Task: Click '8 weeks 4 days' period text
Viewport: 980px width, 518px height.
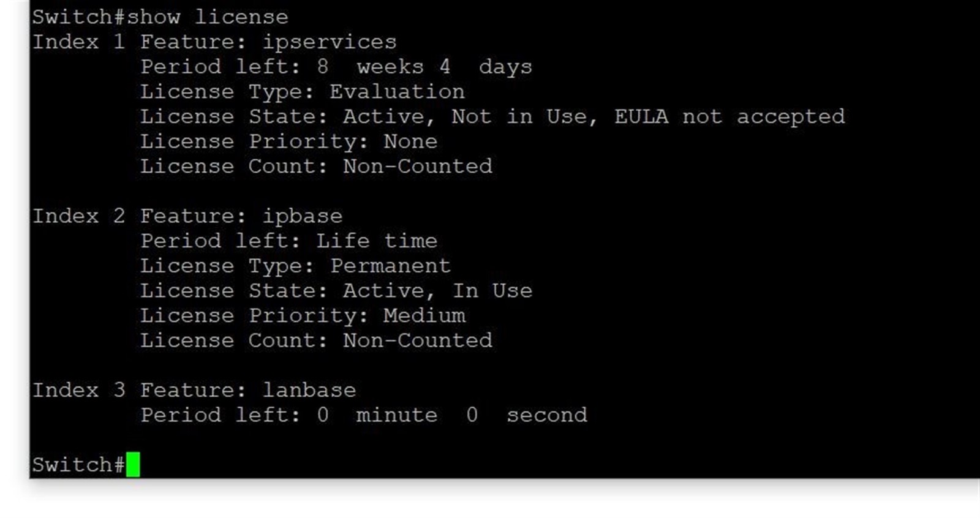Action: (424, 67)
